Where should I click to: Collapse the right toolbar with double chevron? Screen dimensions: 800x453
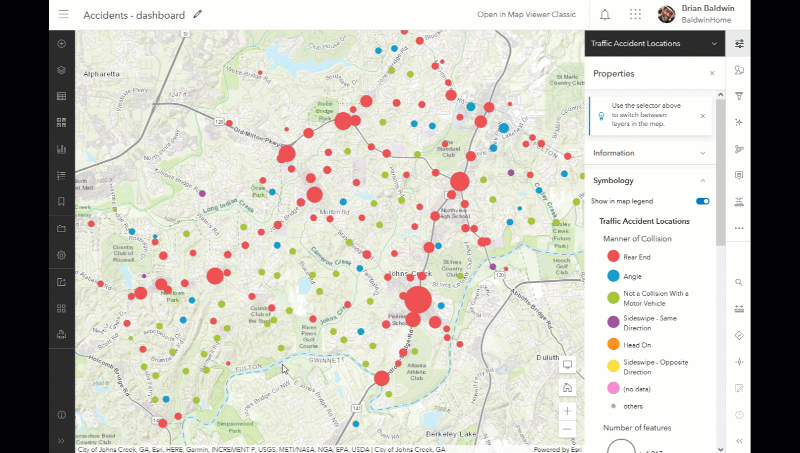[x=739, y=441]
